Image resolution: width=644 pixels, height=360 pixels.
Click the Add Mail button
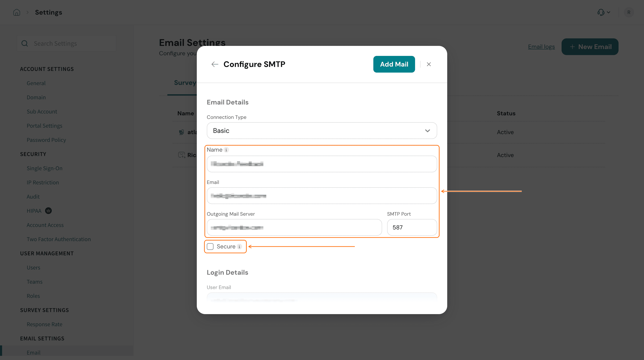[394, 64]
